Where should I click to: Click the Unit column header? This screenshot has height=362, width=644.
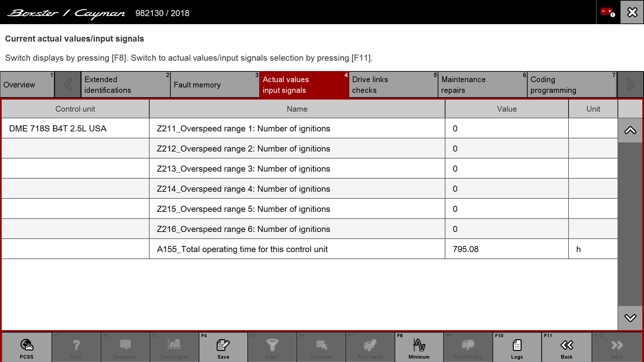point(593,109)
